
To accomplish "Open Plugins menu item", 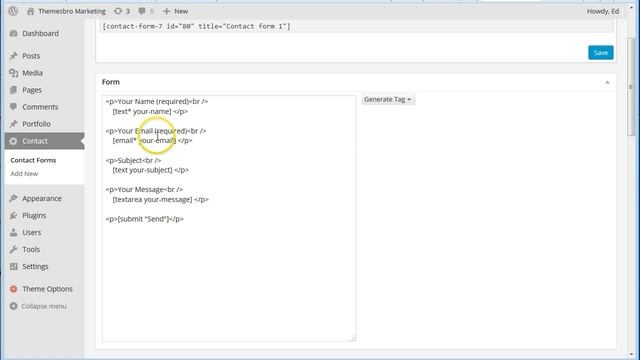I will [34, 216].
